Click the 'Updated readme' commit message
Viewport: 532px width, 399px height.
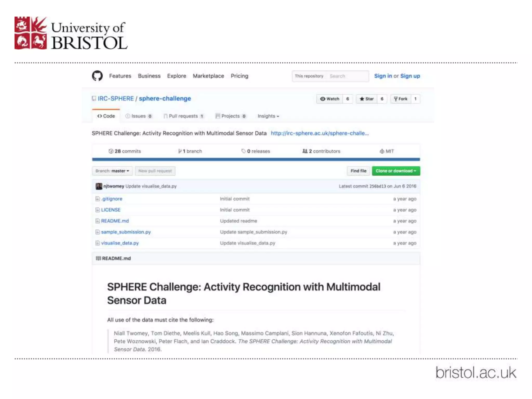238,221
